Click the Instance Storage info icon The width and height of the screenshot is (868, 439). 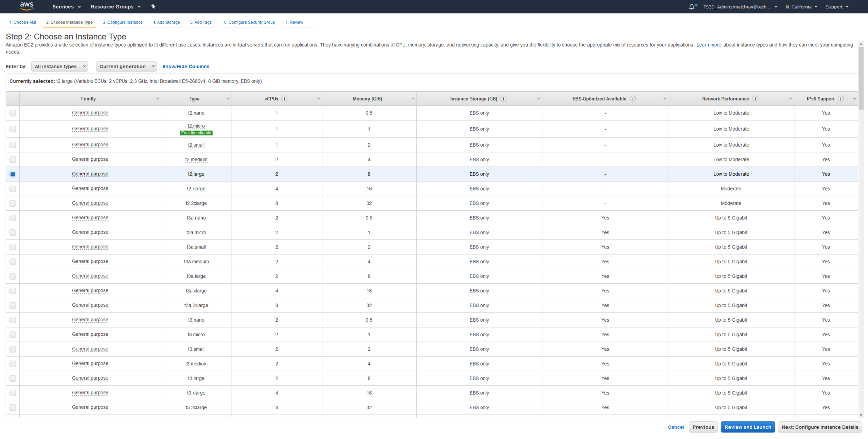tap(503, 99)
